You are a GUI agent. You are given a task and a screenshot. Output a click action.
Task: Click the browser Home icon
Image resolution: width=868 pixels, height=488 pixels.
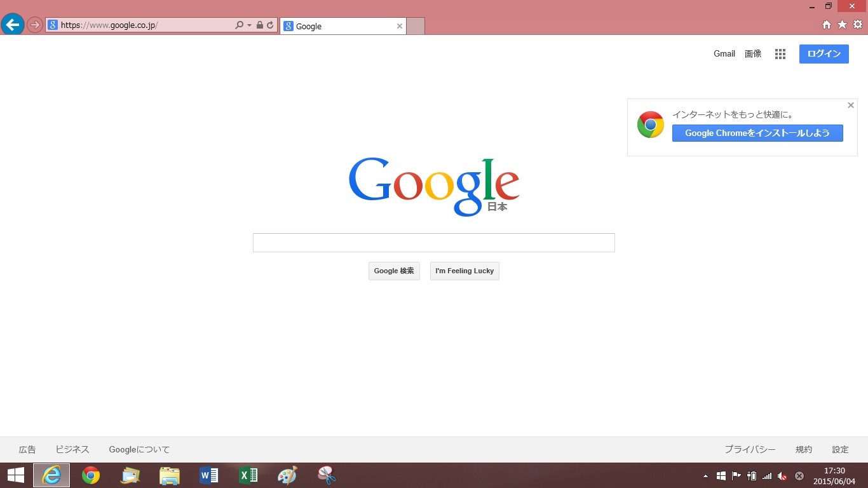[x=827, y=25]
